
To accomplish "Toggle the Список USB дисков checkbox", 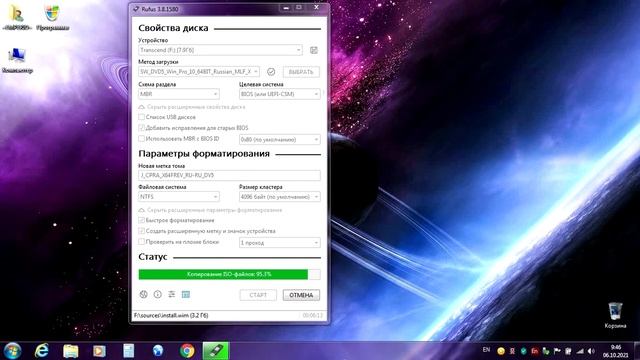I will [142, 117].
